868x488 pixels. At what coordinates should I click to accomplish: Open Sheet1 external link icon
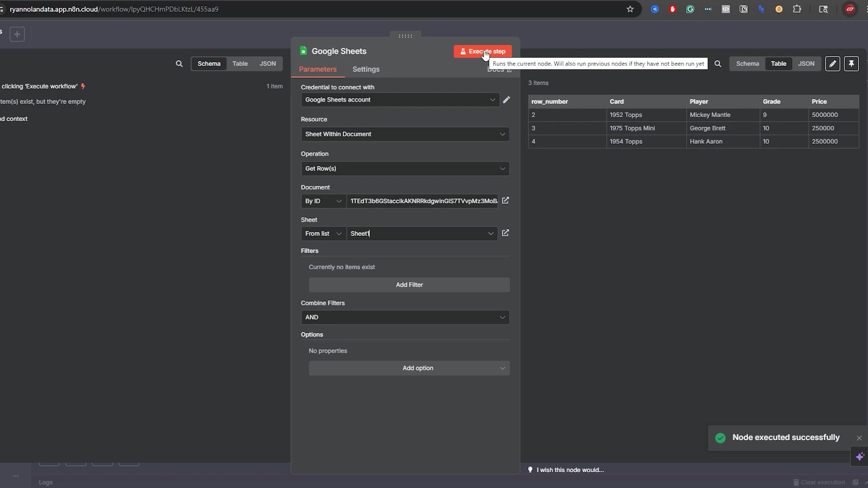pyautogui.click(x=505, y=233)
